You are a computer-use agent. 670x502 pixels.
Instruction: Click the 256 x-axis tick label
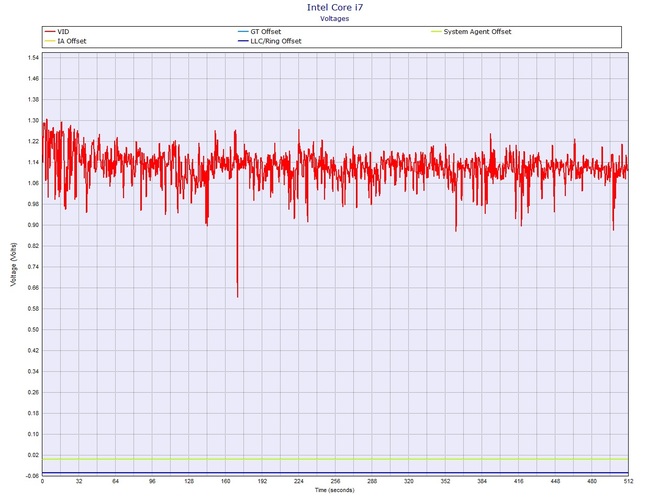click(x=335, y=481)
